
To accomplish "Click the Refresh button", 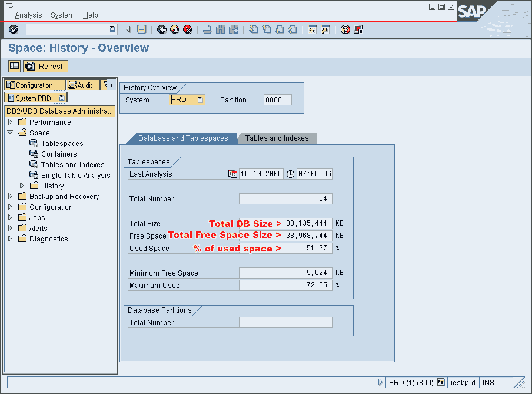I will (x=46, y=66).
